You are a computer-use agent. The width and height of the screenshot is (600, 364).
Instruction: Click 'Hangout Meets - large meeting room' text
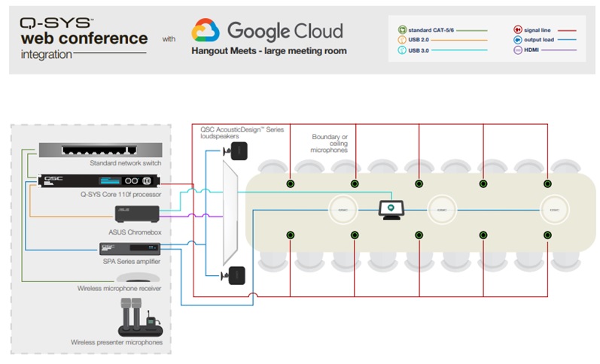[269, 51]
